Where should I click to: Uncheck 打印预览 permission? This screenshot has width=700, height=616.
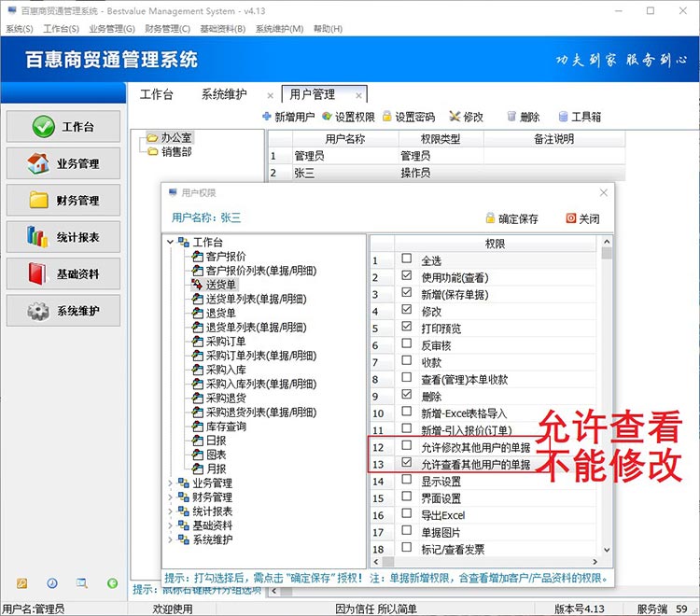[407, 326]
